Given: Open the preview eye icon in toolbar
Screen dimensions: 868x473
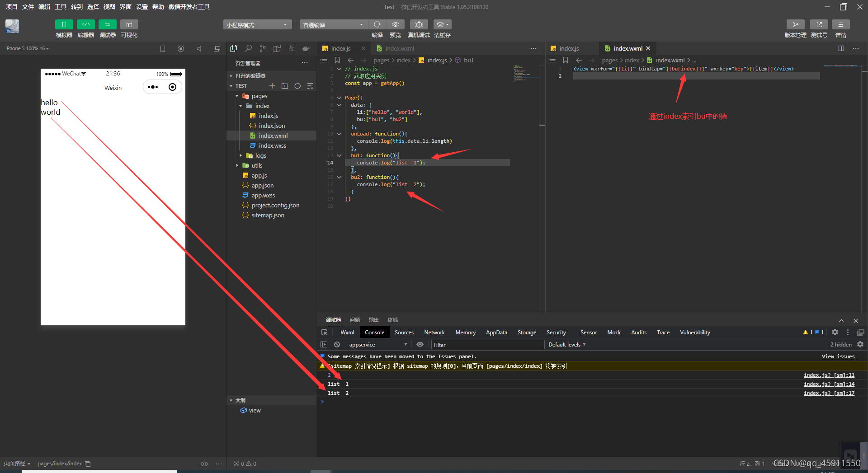Looking at the screenshot, I should coord(396,24).
